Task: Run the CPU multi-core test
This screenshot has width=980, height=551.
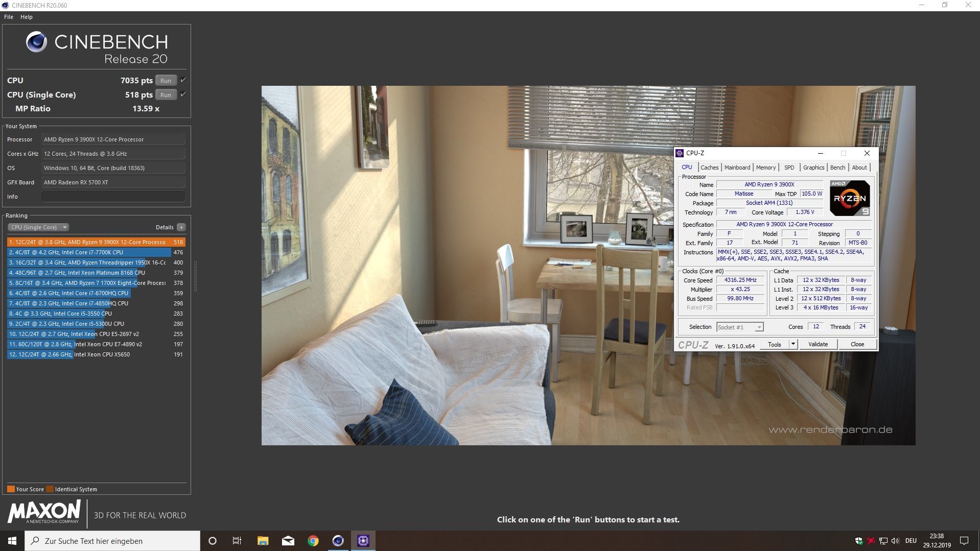Action: [166, 80]
